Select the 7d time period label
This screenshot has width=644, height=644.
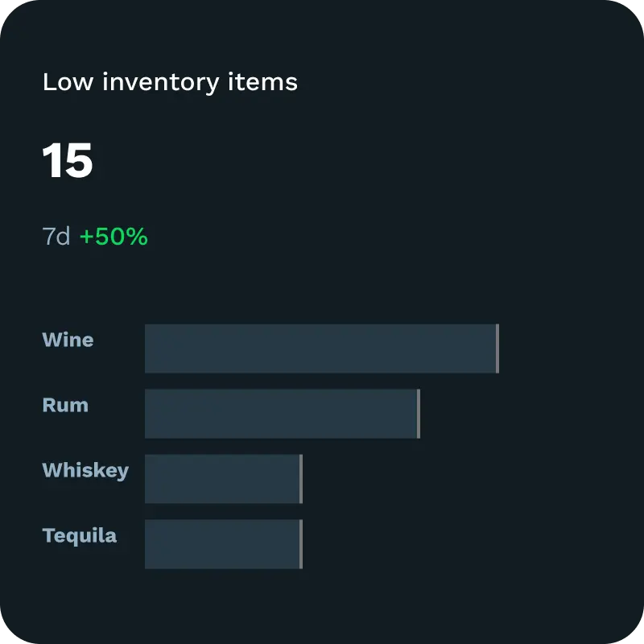(x=56, y=237)
